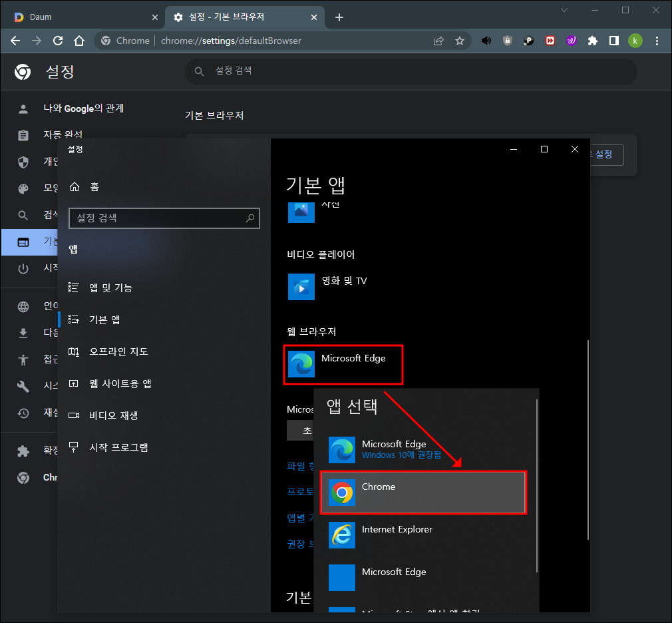Toggle the Chrome side panel icon
Image resolution: width=672 pixels, height=623 pixels.
point(614,41)
